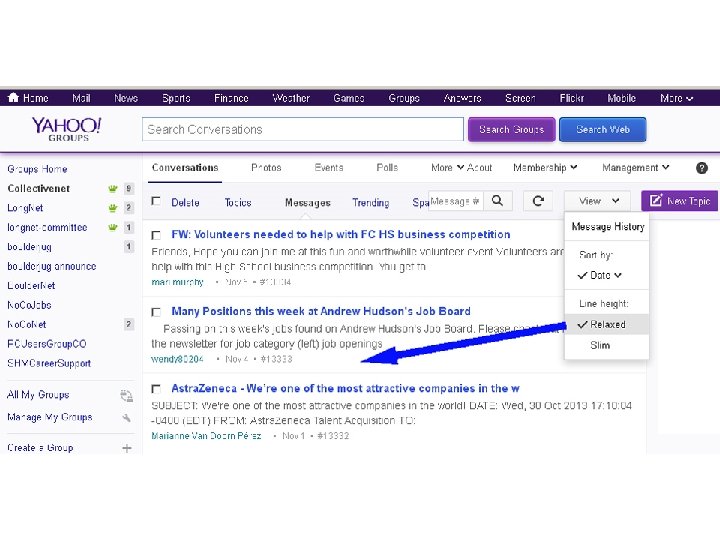The width and height of the screenshot is (720, 540).
Task: Expand the More menu in the top navigation
Action: click(x=676, y=98)
